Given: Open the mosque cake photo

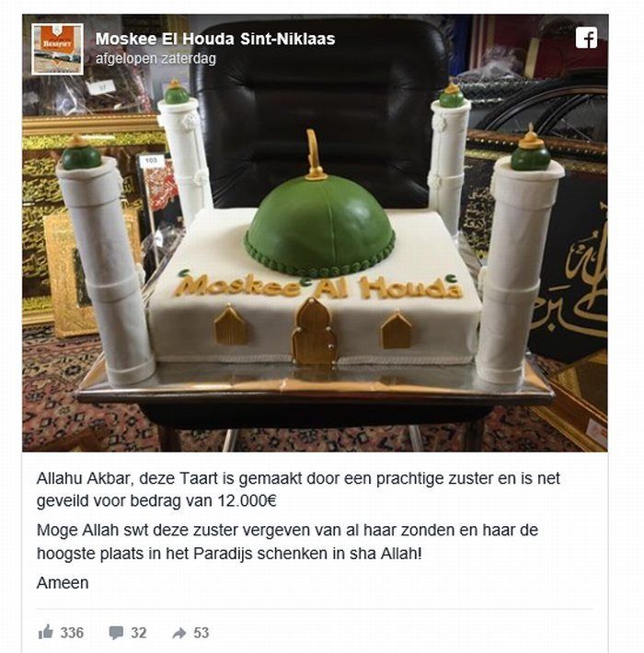Looking at the screenshot, I should click(315, 233).
